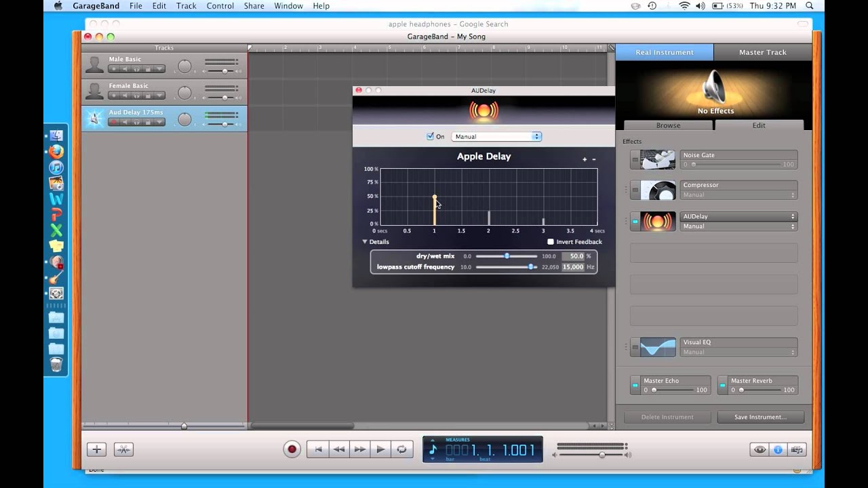This screenshot has height=488, width=868.
Task: Start recording with the red Record button
Action: point(292,449)
